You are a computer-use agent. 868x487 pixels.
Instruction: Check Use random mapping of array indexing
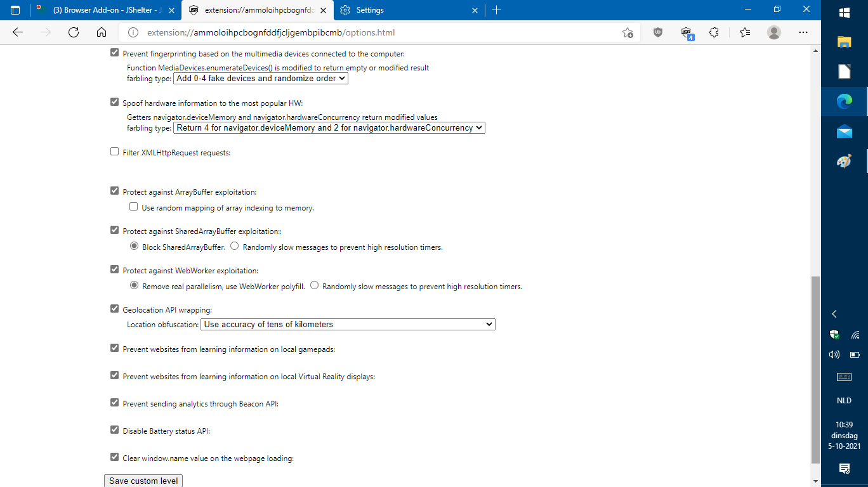[x=134, y=207]
